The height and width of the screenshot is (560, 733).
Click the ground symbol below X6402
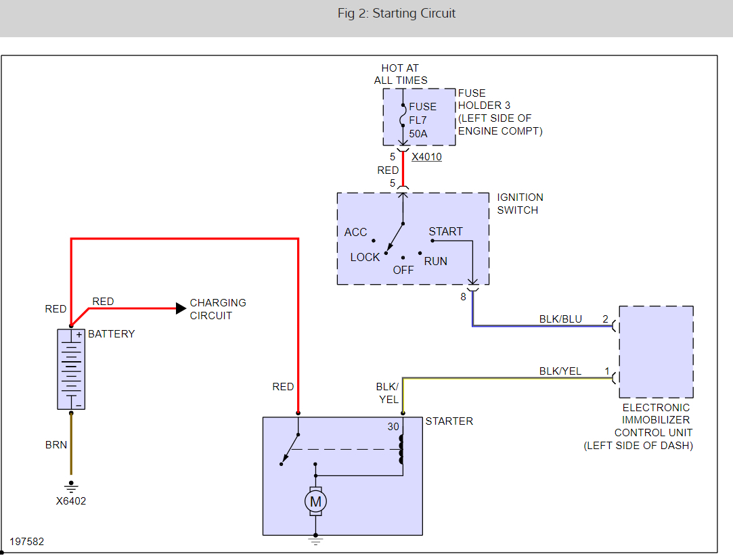tap(70, 486)
